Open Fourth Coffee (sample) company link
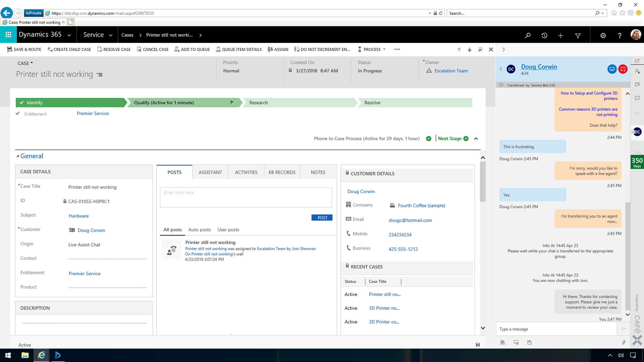Image resolution: width=644 pixels, height=362 pixels. click(x=421, y=206)
